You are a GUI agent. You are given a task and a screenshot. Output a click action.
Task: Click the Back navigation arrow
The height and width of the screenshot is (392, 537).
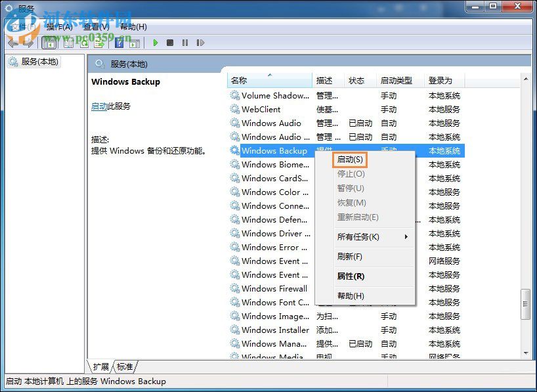(x=13, y=43)
